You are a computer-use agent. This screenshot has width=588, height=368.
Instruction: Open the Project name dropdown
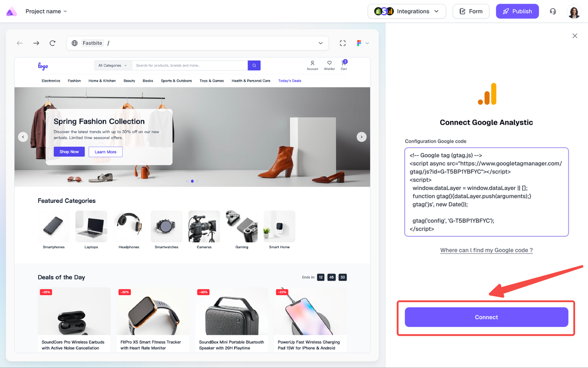coord(46,11)
